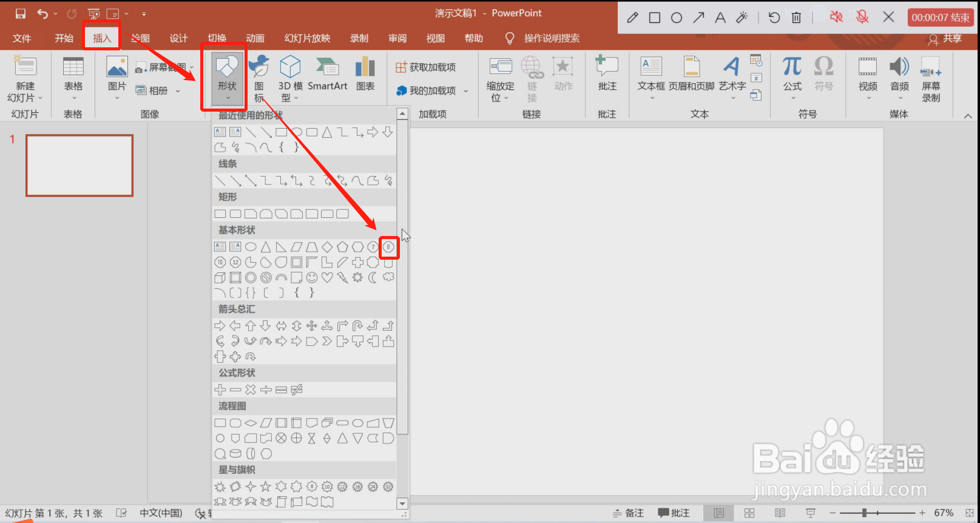
Task: Select the 5-point star shape
Action: tap(266, 487)
